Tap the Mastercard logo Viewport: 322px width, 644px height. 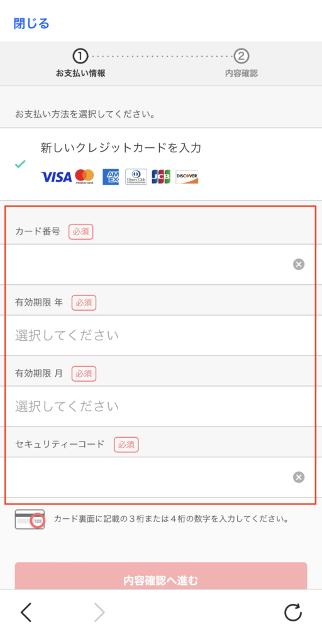point(85,177)
